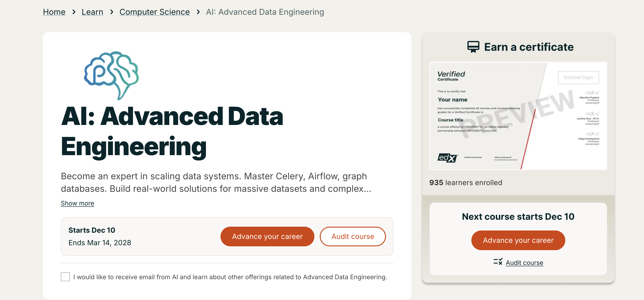Image resolution: width=644 pixels, height=300 pixels.
Task: Click the checklist icon next to Audit course
Action: pos(498,262)
